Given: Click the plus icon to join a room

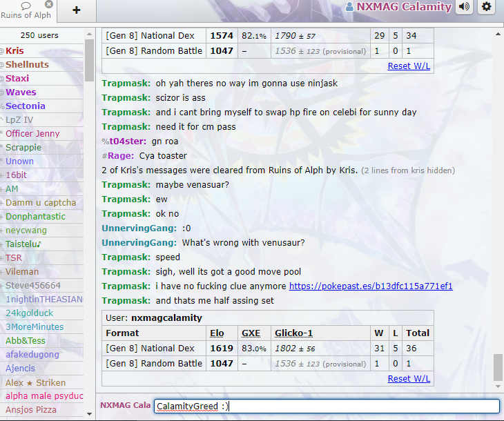Looking at the screenshot, I should pos(76,10).
